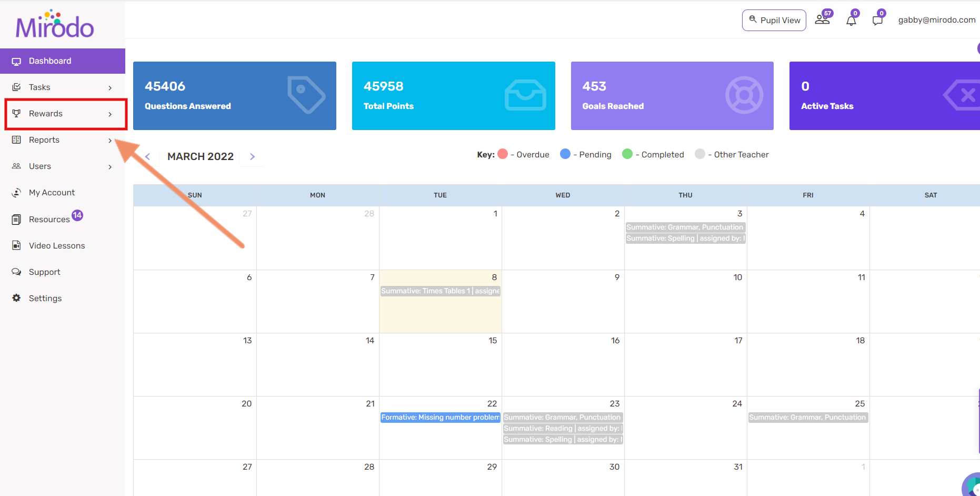Open the pupils icon with 57 badge

tap(823, 18)
